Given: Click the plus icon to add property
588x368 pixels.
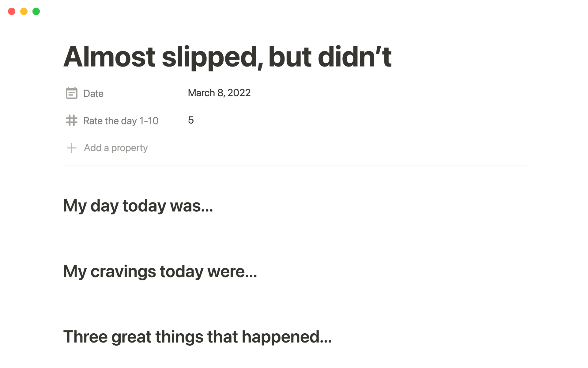Looking at the screenshot, I should pos(71,148).
